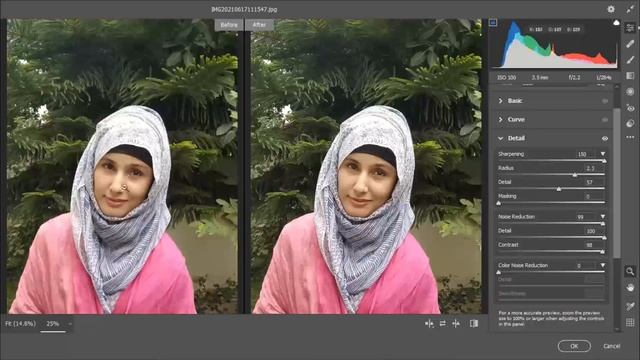Click the edit panel vertical scrollbar
This screenshot has width=640, height=360.
(x=617, y=182)
